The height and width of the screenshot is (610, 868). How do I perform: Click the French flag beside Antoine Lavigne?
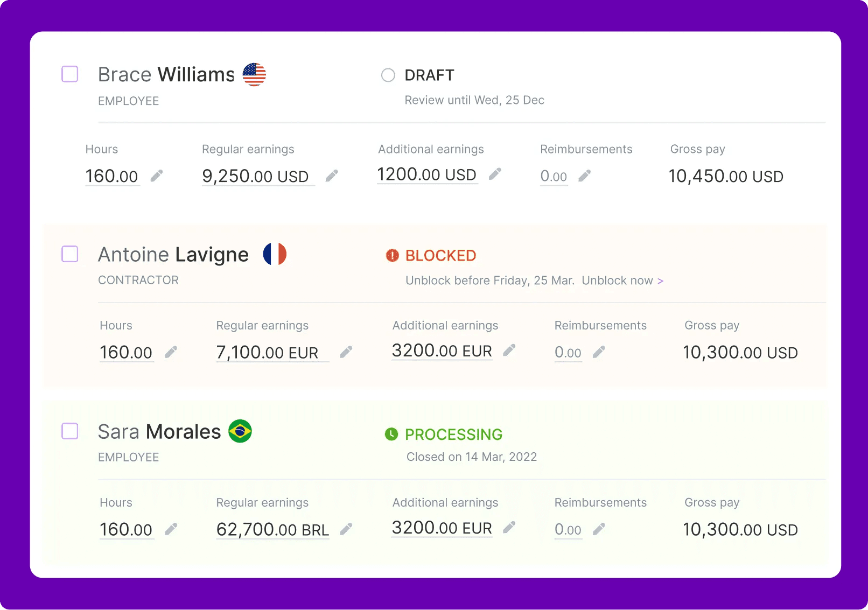coord(274,254)
